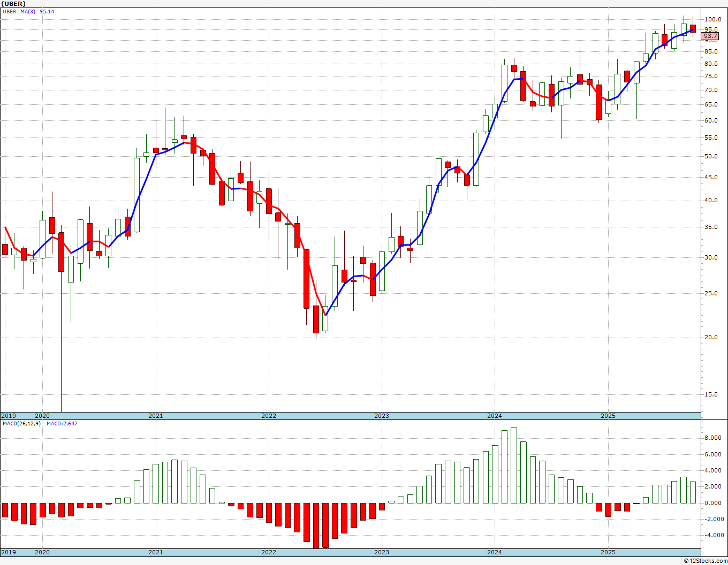Viewport: 728px width, 565px height.
Task: Select the 25.0 price axis label
Action: pos(711,294)
